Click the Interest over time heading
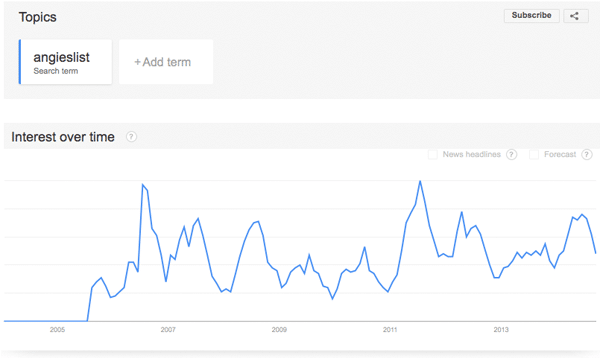The image size is (600, 361). click(63, 137)
